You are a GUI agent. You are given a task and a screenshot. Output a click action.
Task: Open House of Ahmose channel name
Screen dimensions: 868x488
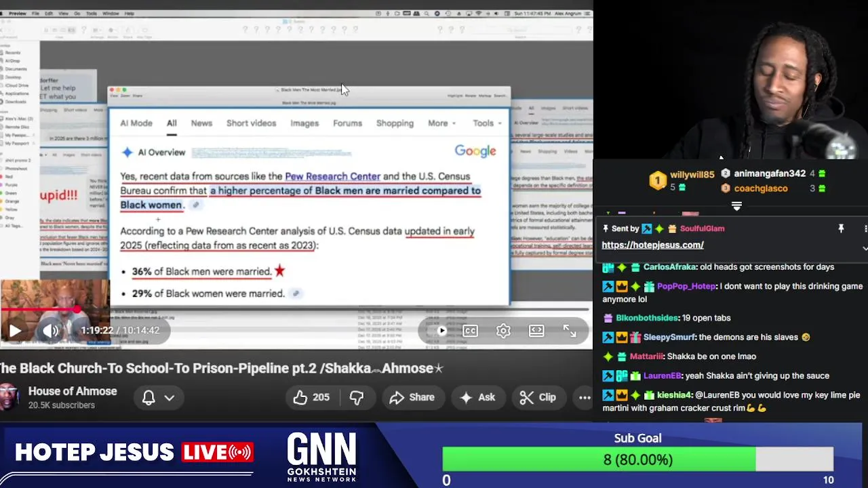click(73, 391)
